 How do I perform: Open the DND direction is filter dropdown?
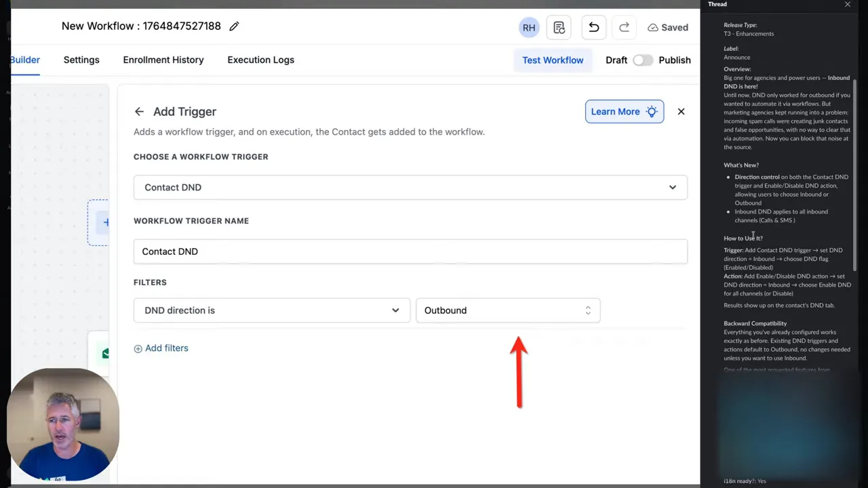point(272,310)
